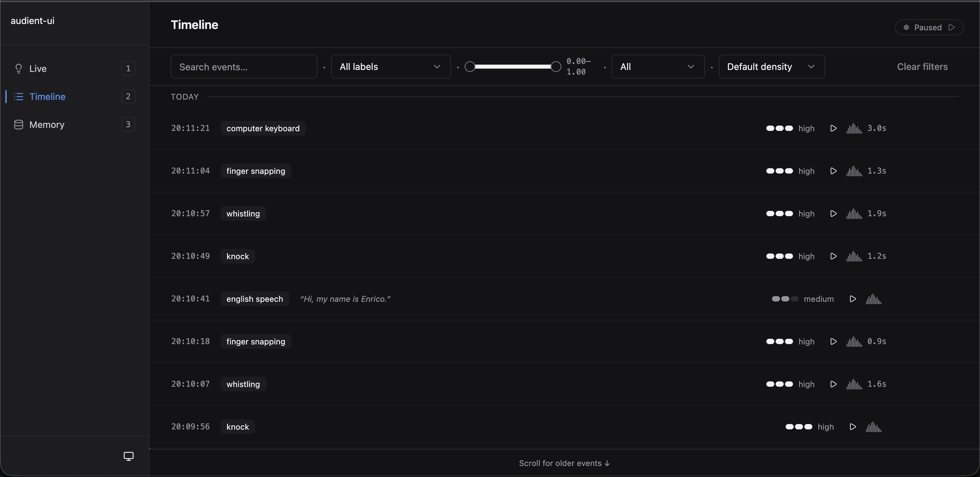The image size is (980, 477).
Task: Play the 20:10:57 whistling clip
Action: point(833,214)
